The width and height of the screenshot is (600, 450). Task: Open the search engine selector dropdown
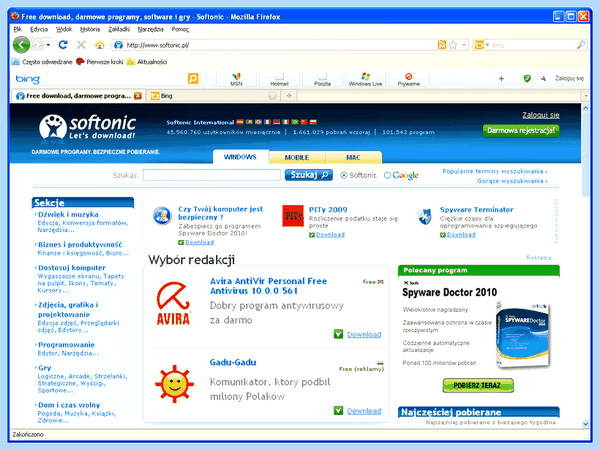click(x=488, y=45)
